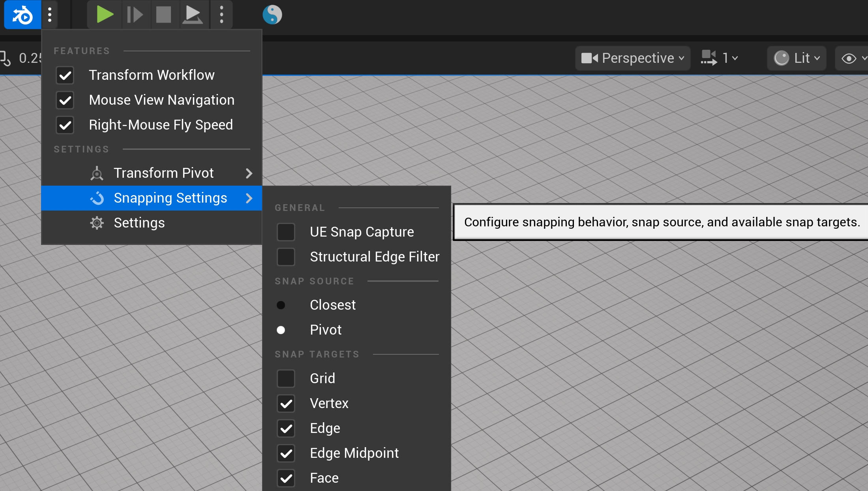Toggle the Transform Workflow checkbox
This screenshot has height=491, width=868.
(65, 75)
